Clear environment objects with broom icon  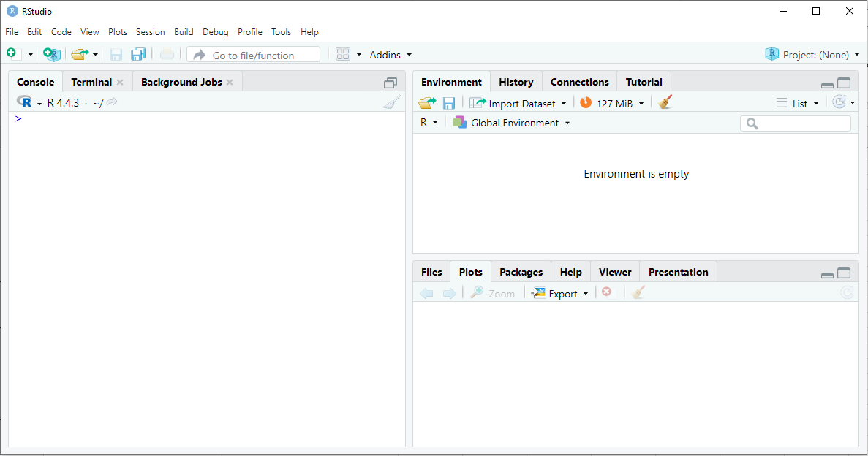tap(665, 103)
